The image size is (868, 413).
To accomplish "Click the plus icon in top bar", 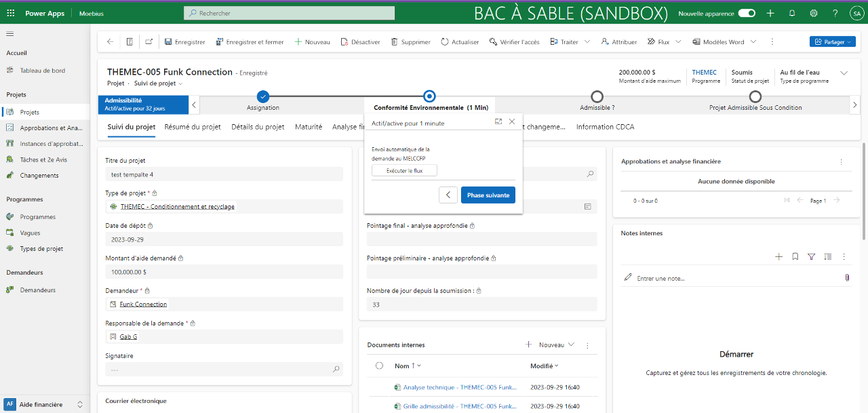I will (770, 13).
